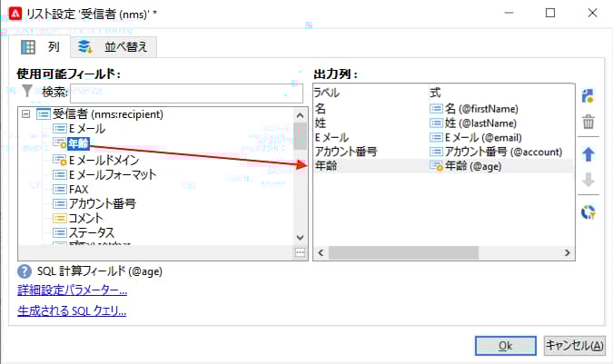This screenshot has height=364, width=613.
Task: Click the output list scroll left arrow
Action: point(321,252)
